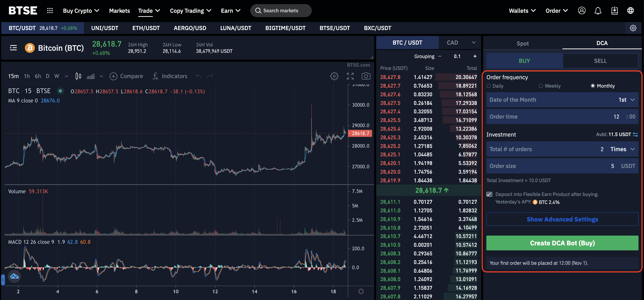The width and height of the screenshot is (644, 300).
Task: Toggle fullscreen chart mode
Action: coord(350,76)
